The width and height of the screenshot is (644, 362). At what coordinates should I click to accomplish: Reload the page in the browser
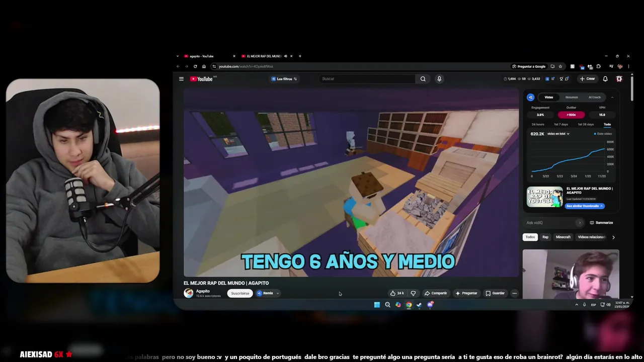coord(195,66)
